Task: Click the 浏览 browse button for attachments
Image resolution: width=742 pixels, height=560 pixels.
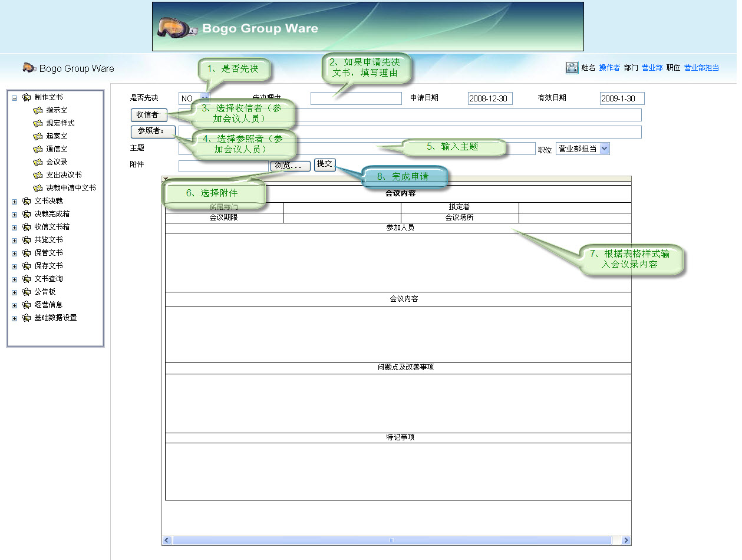Action: (x=289, y=166)
